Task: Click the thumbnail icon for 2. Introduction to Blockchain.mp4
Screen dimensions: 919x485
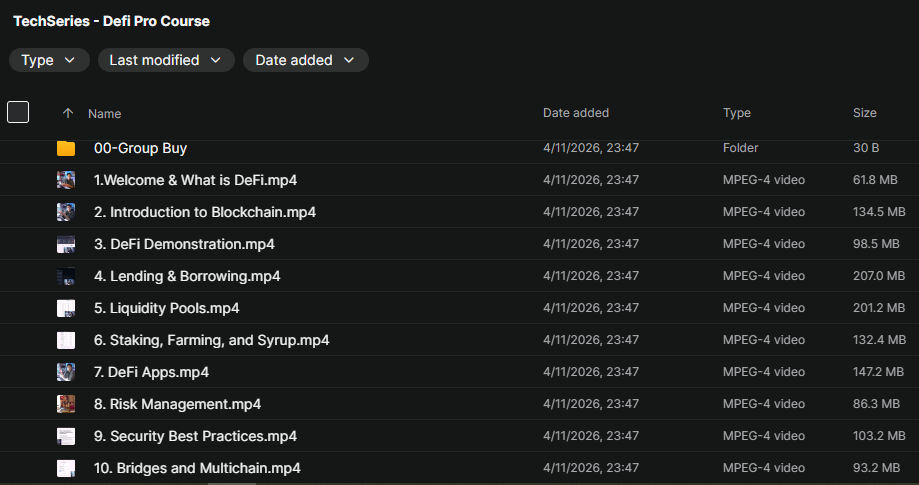Action: [x=66, y=212]
